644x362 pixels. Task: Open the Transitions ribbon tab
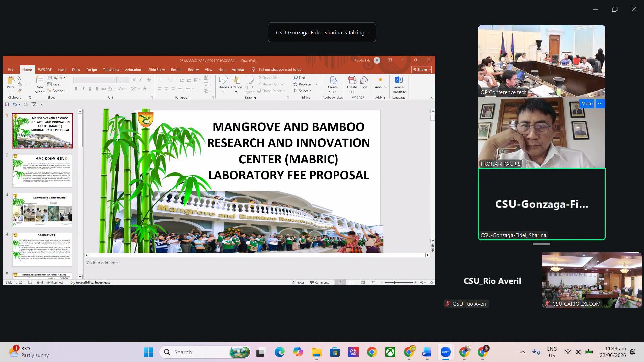[x=111, y=70]
